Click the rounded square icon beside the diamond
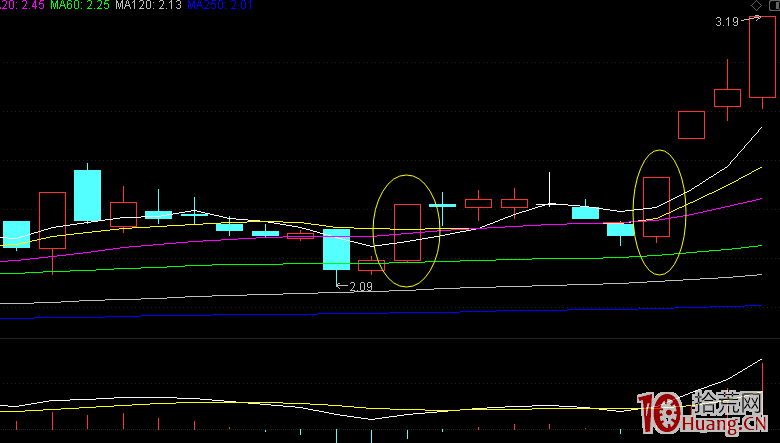The image size is (780, 443). pyautogui.click(x=775, y=5)
